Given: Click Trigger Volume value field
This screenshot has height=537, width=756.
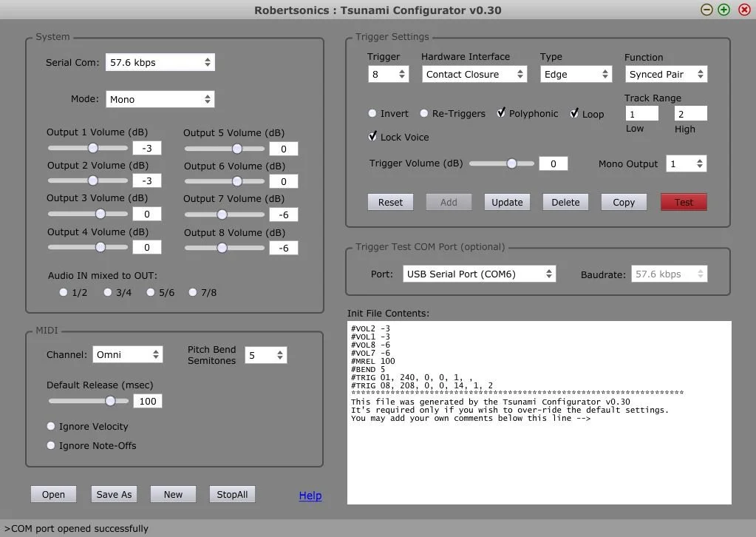Looking at the screenshot, I should click(x=554, y=163).
